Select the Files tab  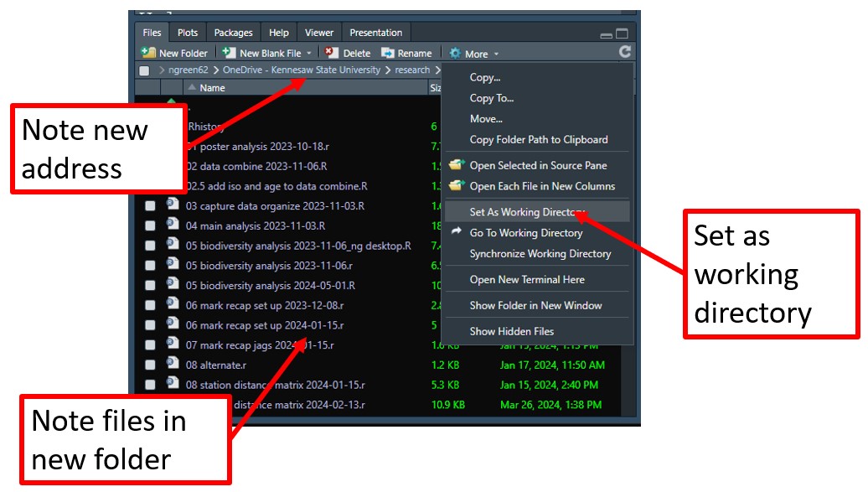pos(152,33)
